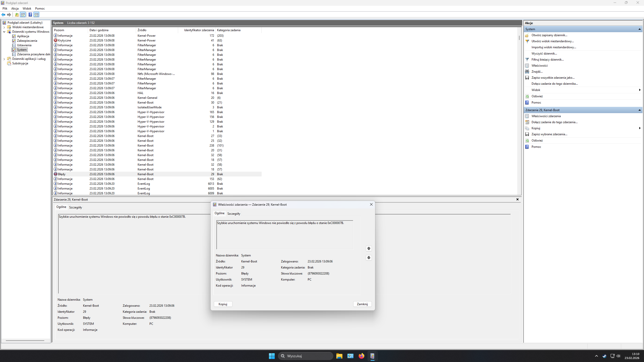Show previous event with up arrow button
644x362 pixels.
coord(369,248)
